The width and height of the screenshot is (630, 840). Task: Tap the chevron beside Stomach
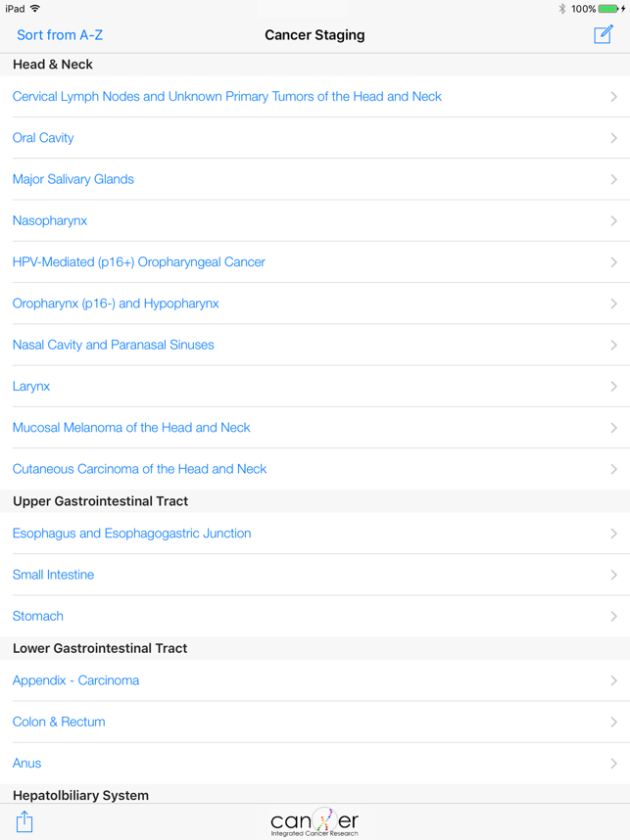point(613,617)
